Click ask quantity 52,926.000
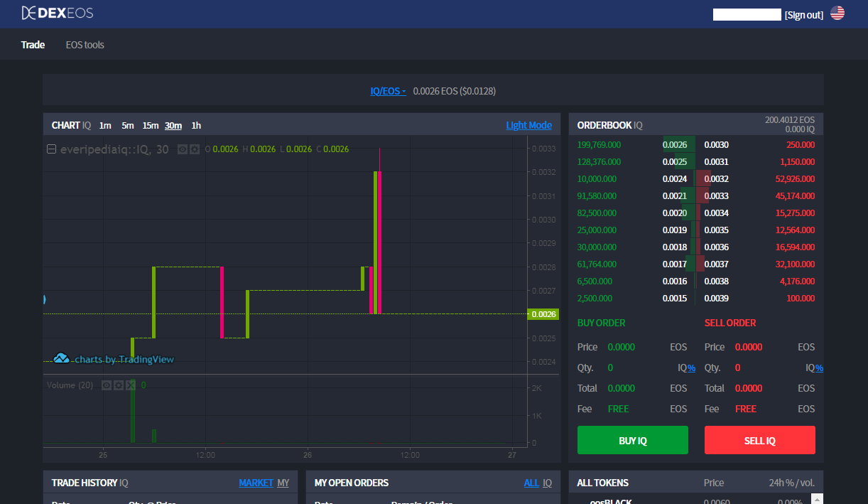 [x=796, y=179]
